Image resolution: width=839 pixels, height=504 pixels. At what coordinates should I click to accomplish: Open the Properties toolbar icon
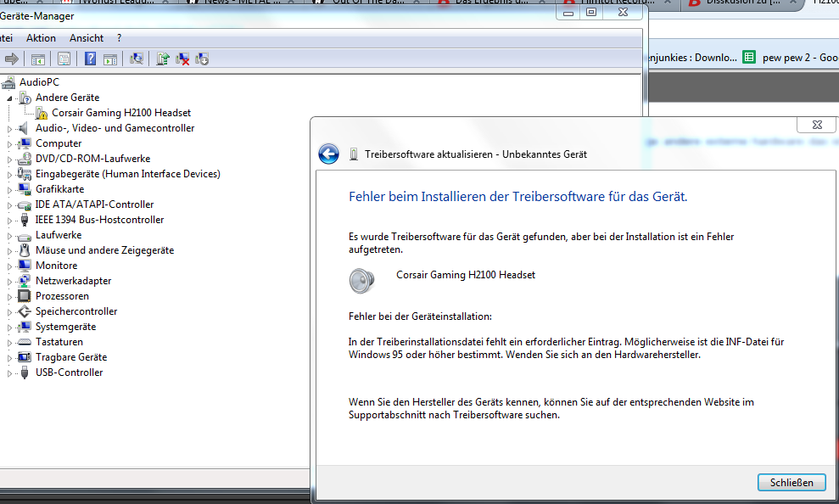[64, 59]
